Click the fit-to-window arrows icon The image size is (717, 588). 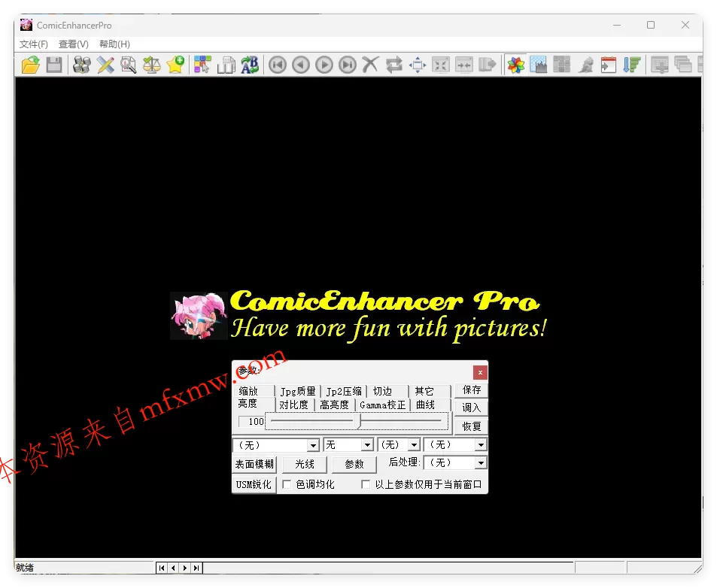point(441,65)
